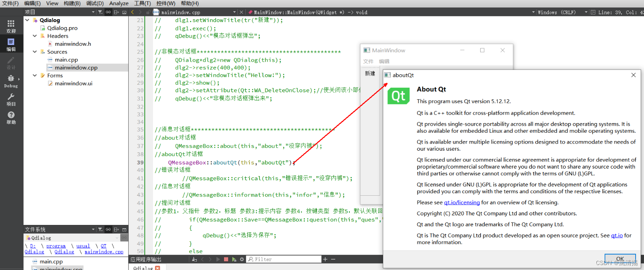Collapse the Headers folder in project tree
The width and height of the screenshot is (644, 270).
point(35,36)
